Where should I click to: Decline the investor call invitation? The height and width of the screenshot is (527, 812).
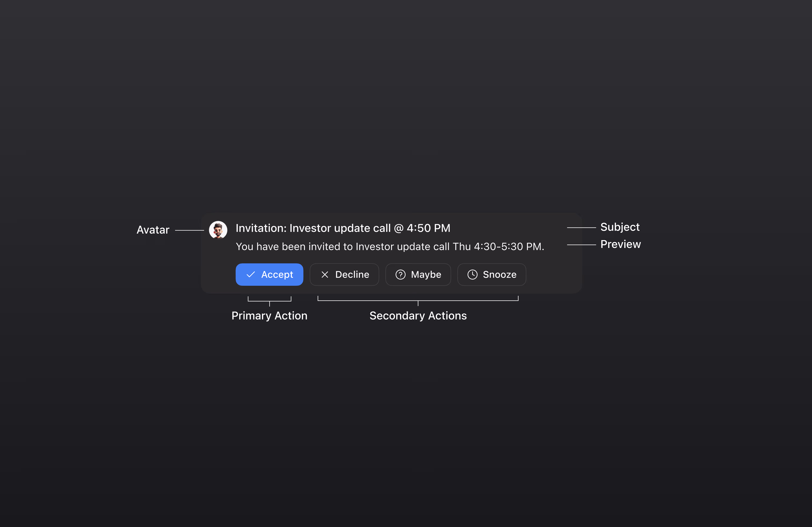coord(344,274)
